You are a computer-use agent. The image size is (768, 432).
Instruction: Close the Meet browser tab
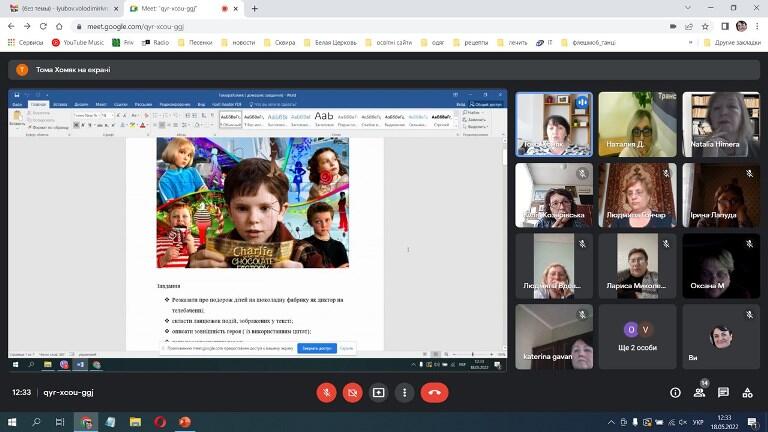coord(236,9)
